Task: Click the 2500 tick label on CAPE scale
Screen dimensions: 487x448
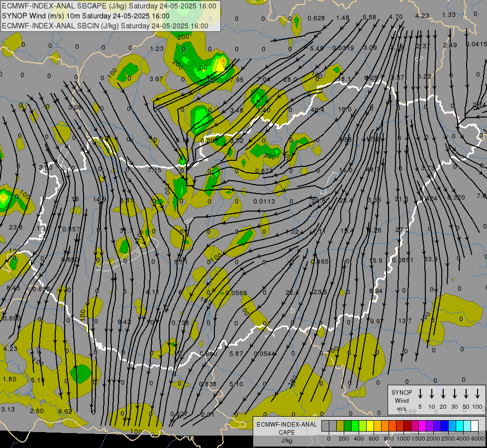Action: [x=448, y=439]
